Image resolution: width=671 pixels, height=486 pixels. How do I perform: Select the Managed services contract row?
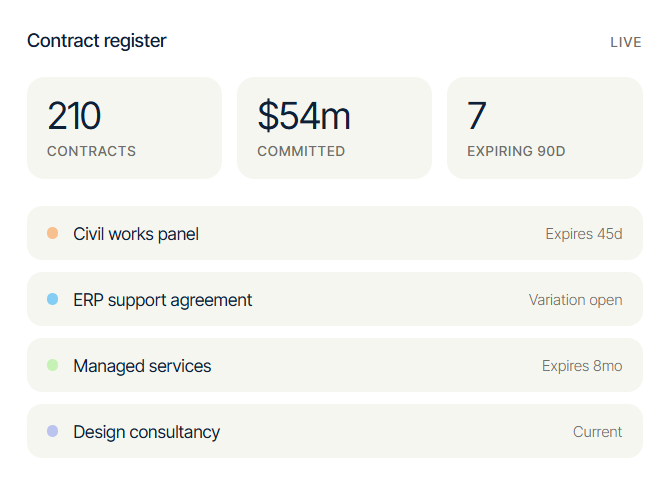pyautogui.click(x=335, y=365)
